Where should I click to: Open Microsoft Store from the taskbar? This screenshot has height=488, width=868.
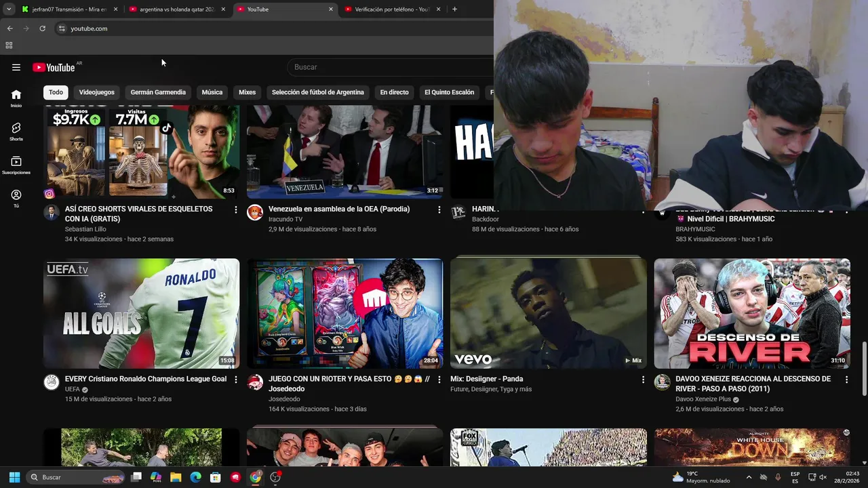[216, 477]
